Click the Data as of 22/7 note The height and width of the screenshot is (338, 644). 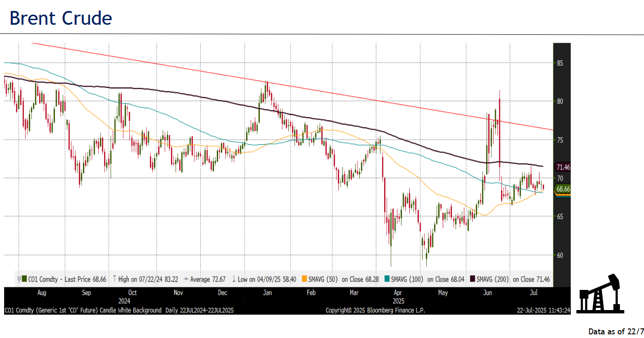(616, 331)
